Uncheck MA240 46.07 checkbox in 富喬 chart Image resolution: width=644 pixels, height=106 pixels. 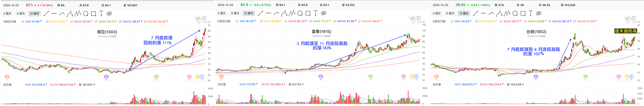[359, 21]
